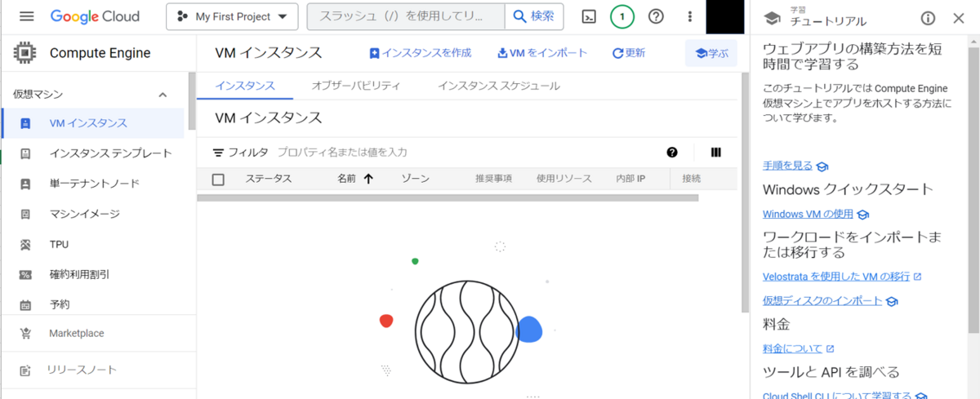This screenshot has width=980, height=399.
Task: Open the 料金について link
Action: point(798,348)
